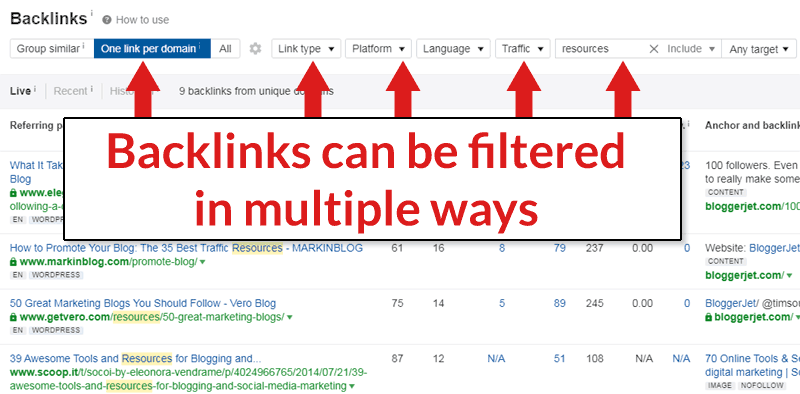
Task: Click the CONTENT tag in MARKINBLOG row
Action: 726,261
